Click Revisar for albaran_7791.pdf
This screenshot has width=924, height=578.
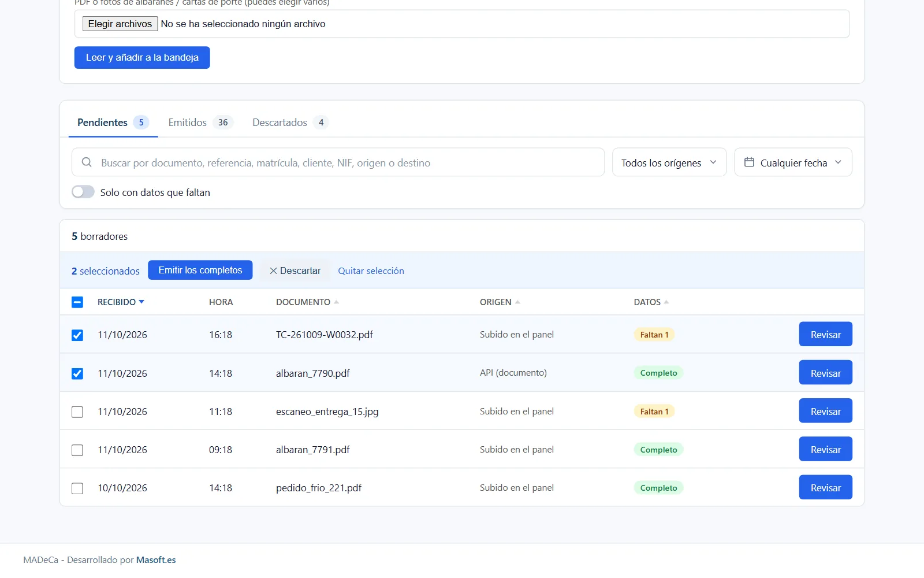[x=826, y=449]
